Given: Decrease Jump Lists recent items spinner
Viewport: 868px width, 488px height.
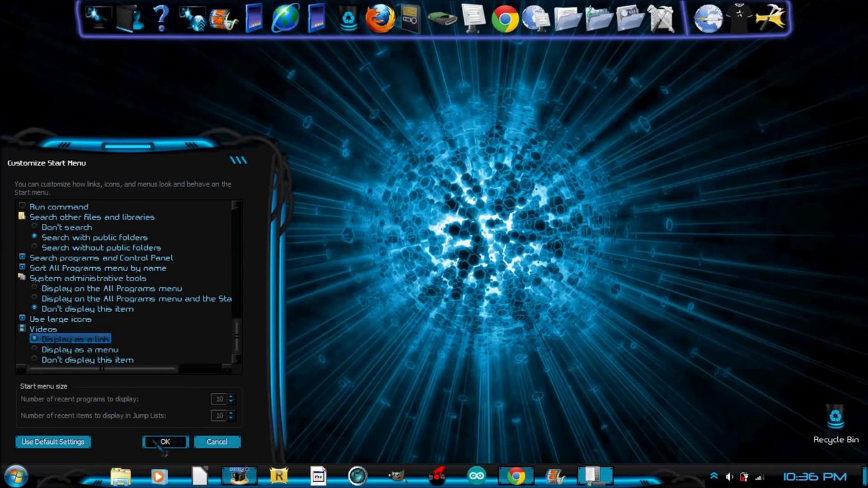Looking at the screenshot, I should [x=231, y=418].
